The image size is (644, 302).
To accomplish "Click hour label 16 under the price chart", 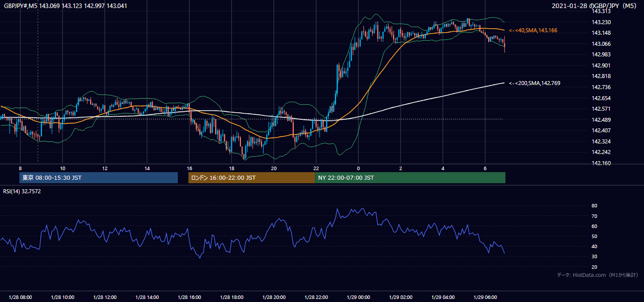I will [189, 168].
